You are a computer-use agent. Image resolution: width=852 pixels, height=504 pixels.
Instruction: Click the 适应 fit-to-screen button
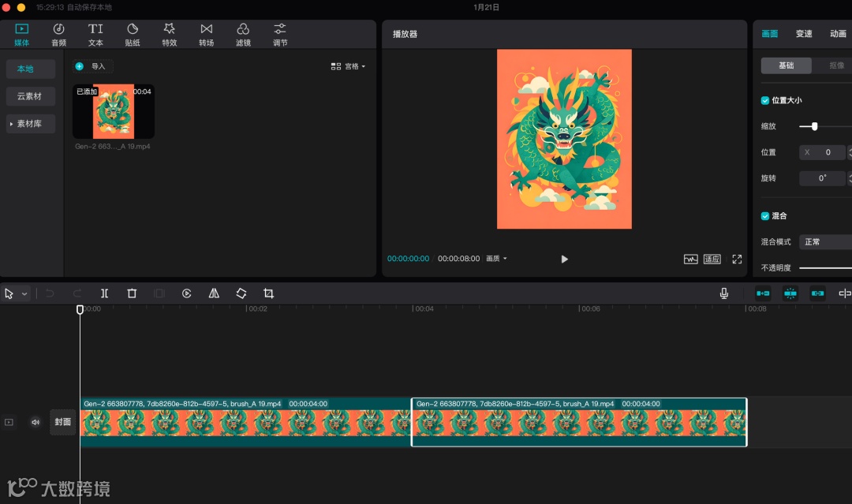click(x=712, y=259)
